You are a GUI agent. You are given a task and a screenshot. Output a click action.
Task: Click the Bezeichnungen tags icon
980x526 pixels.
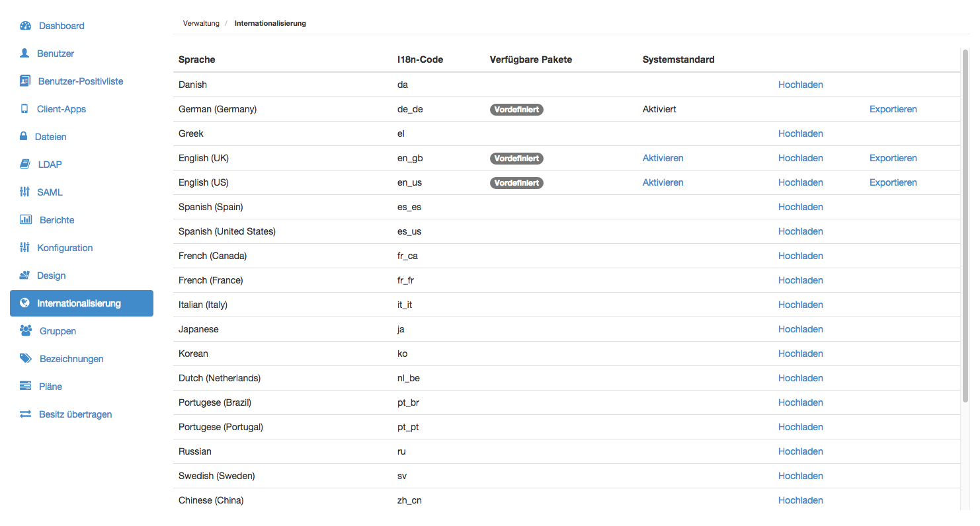pyautogui.click(x=26, y=359)
